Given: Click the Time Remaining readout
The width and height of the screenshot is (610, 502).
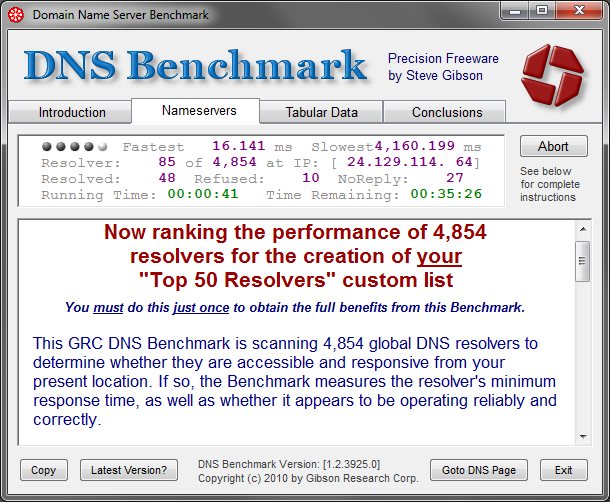Looking at the screenshot, I should 446,194.
